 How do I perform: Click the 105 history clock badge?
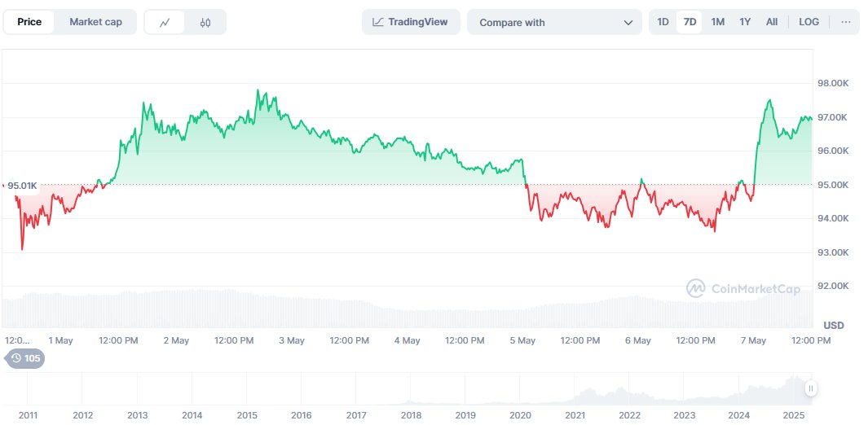coord(25,358)
